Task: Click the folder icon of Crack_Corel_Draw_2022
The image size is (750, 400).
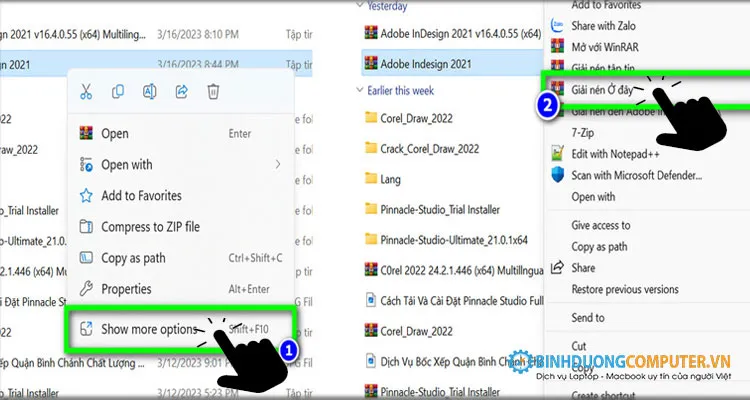Action: (371, 148)
